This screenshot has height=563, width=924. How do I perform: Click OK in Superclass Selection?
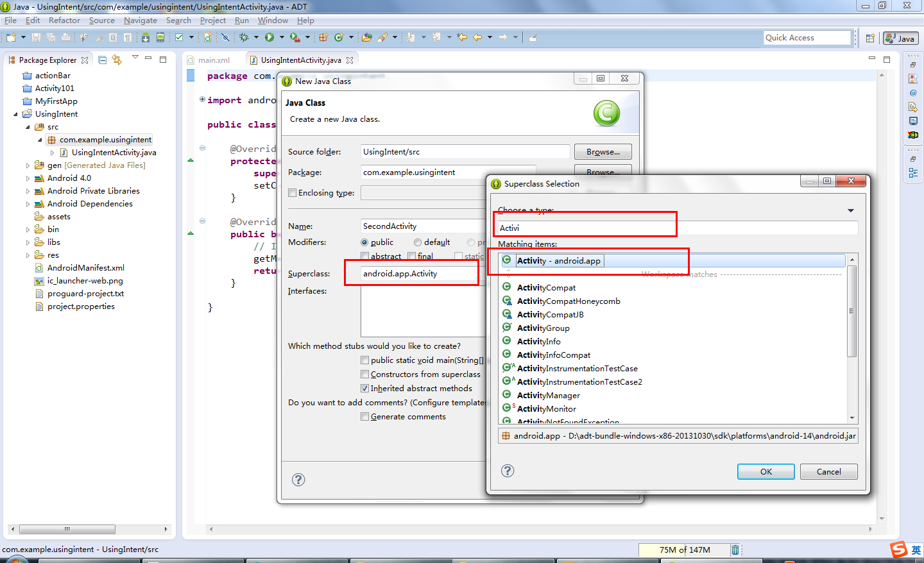(766, 471)
